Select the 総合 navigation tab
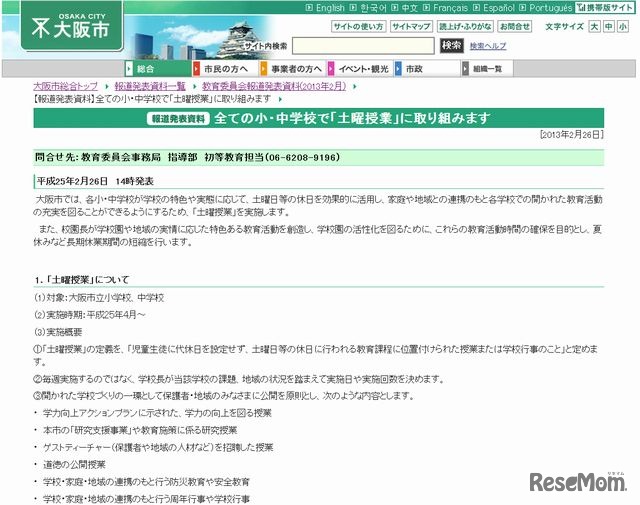 click(x=158, y=69)
